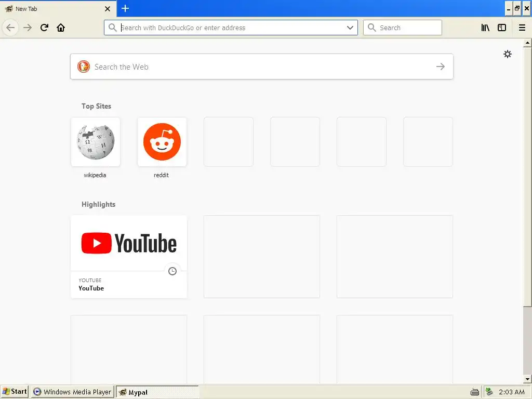Minimize the Mypal browser window
The width and height of the screenshot is (532, 399).
(x=508, y=9)
